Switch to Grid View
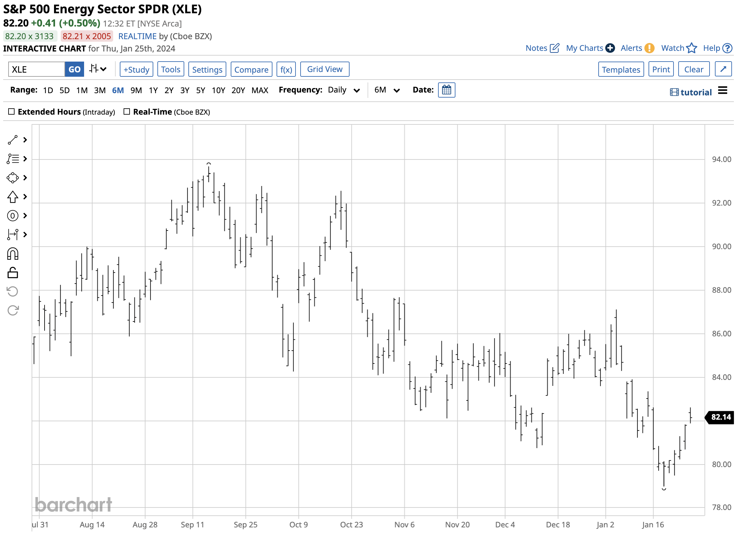The image size is (756, 540). tap(324, 69)
